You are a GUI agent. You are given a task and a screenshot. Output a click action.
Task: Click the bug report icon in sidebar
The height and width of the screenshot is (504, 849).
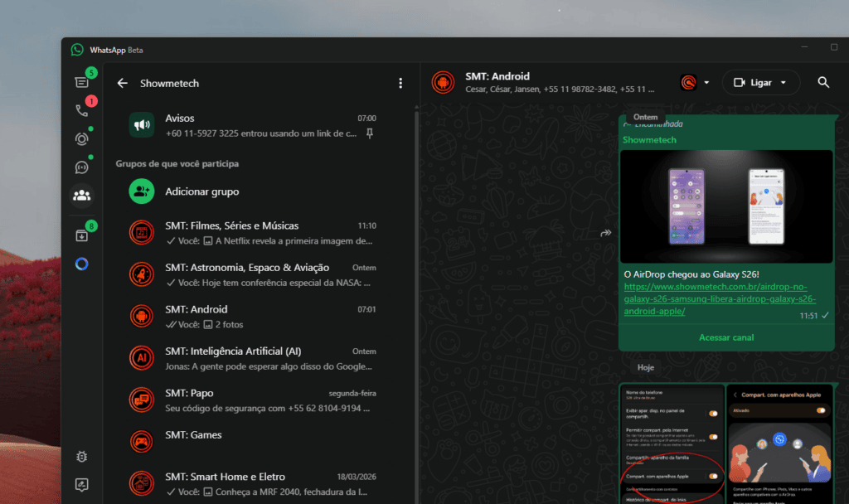(x=81, y=457)
